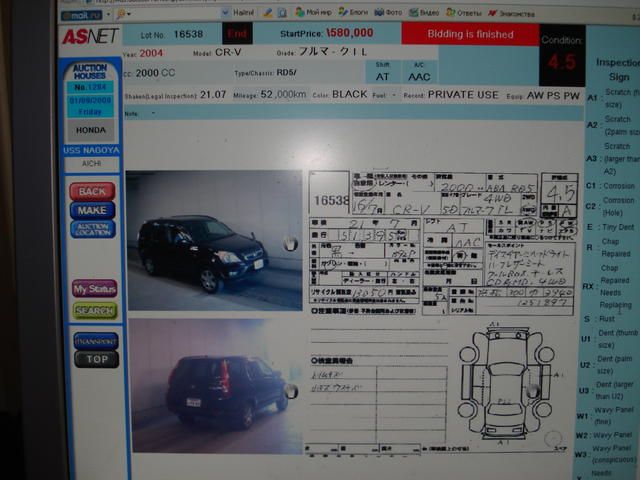
Task: Click the ASNET logo
Action: pyautogui.click(x=90, y=37)
